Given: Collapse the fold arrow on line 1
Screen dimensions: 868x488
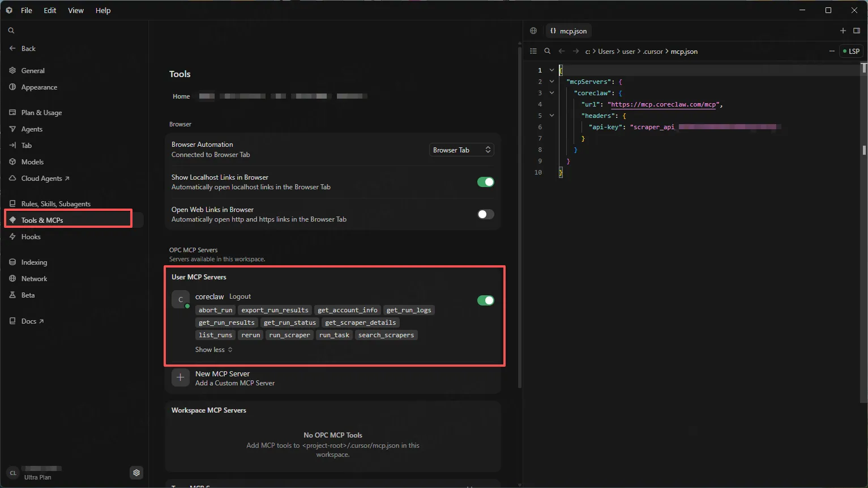Looking at the screenshot, I should pyautogui.click(x=551, y=70).
